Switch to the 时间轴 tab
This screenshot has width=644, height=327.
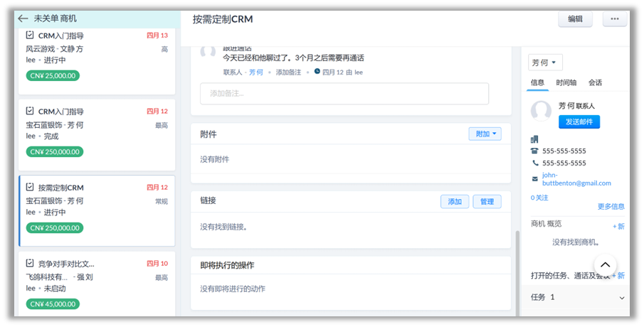coord(566,82)
